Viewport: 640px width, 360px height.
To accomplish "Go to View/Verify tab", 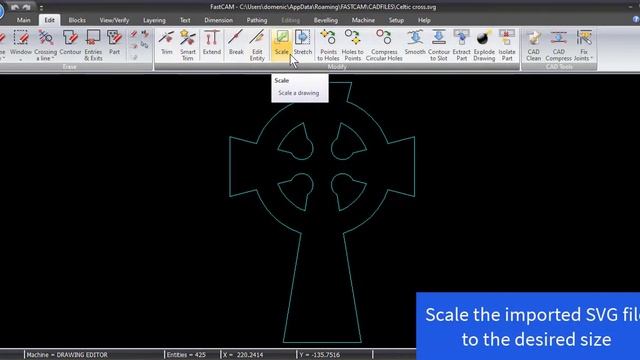I will (114, 20).
